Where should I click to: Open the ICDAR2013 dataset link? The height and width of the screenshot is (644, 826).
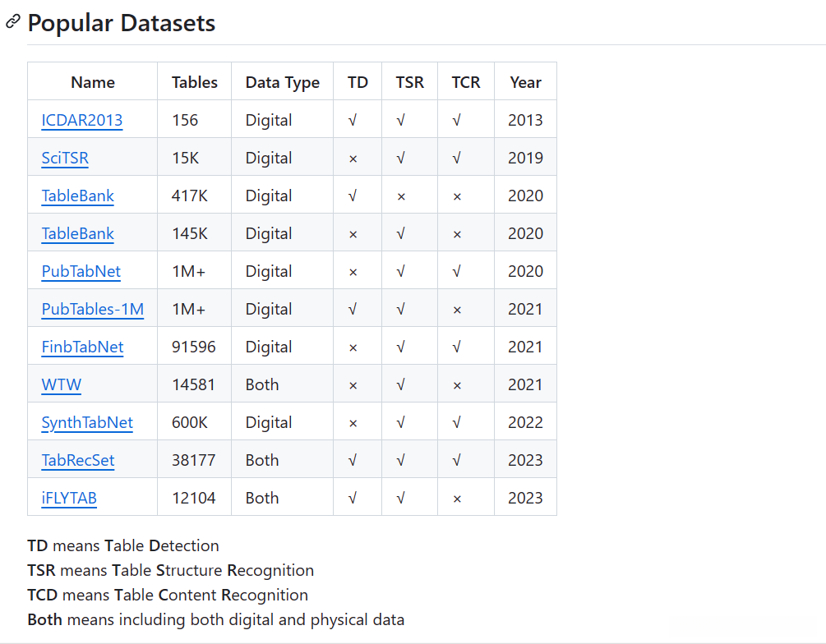pyautogui.click(x=82, y=120)
